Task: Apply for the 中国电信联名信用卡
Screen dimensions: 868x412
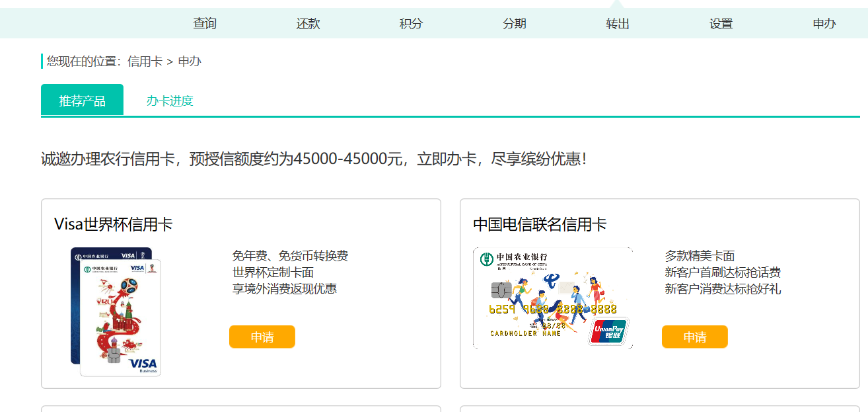Action: (695, 337)
